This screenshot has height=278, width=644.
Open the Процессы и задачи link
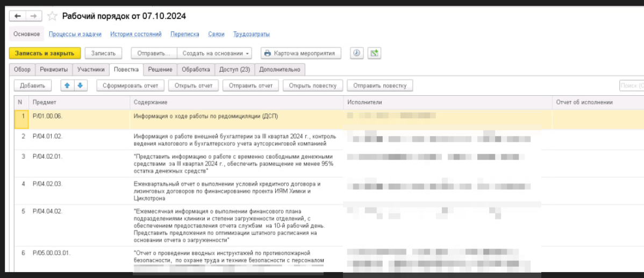(75, 34)
